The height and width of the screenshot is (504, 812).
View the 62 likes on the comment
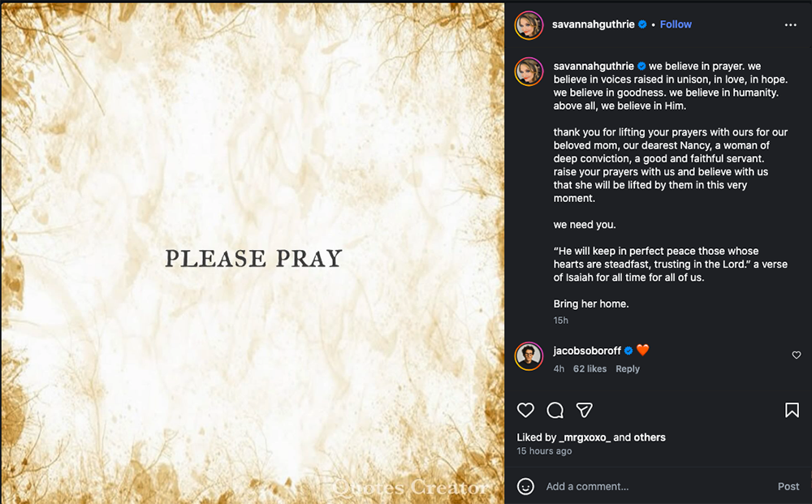[x=590, y=368]
